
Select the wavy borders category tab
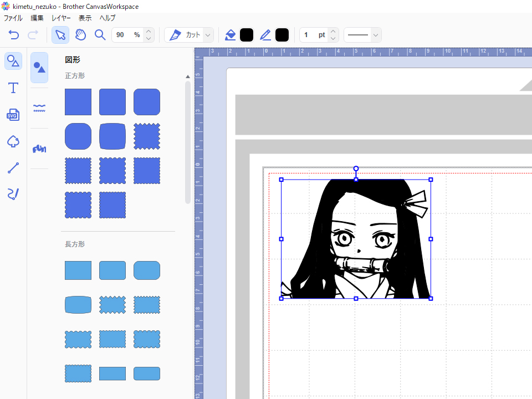39,108
